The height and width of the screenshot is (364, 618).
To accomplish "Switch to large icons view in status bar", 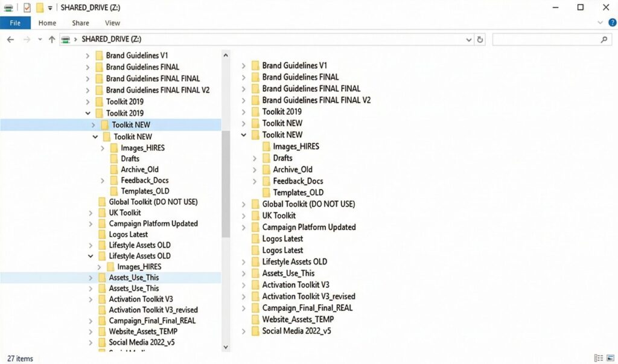I will [610, 359].
